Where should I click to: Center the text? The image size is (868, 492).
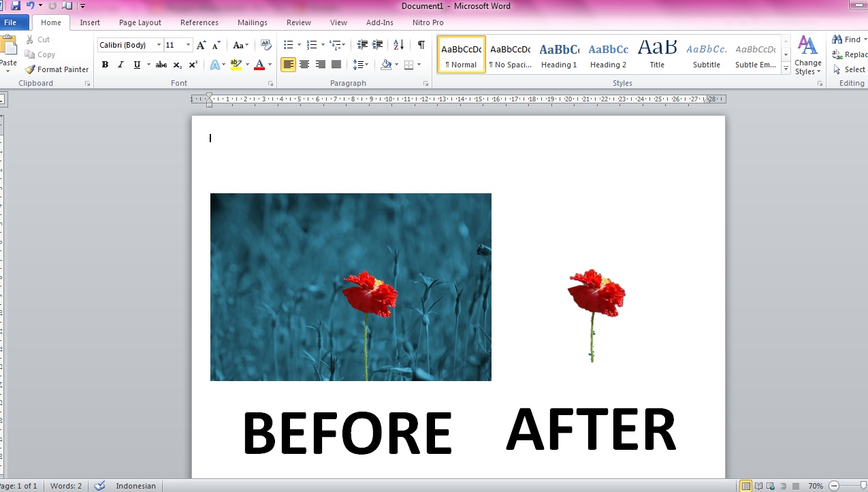point(304,65)
